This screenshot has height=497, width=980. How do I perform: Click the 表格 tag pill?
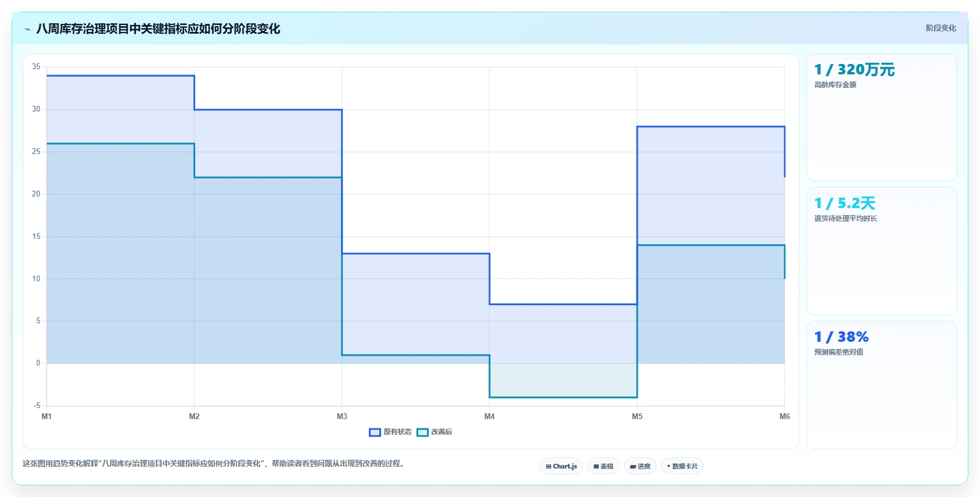point(603,466)
